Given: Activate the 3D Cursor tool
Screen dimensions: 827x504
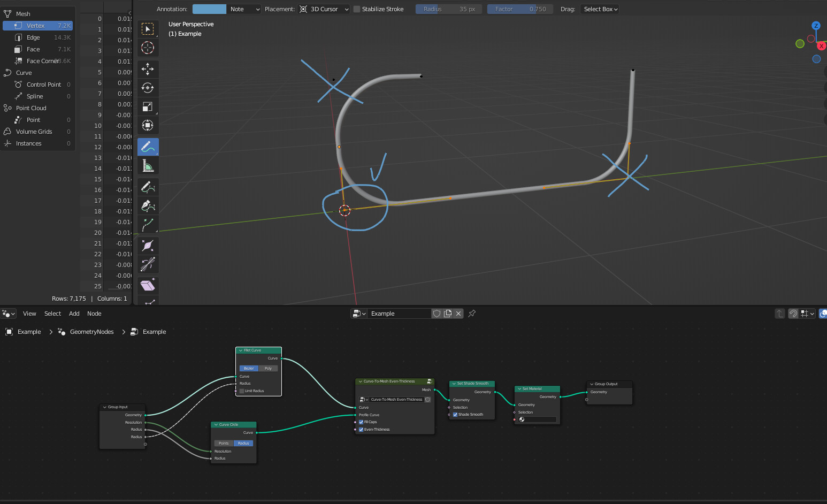Looking at the screenshot, I should pyautogui.click(x=148, y=48).
